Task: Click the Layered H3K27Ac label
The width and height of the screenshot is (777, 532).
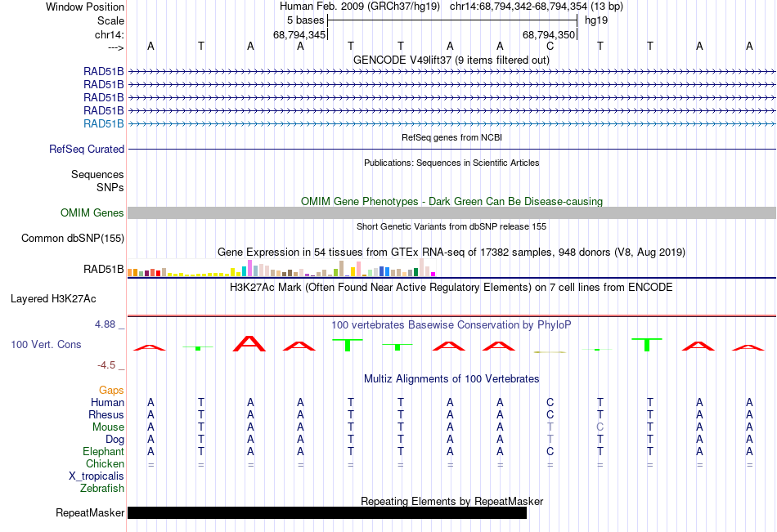Action: [x=53, y=299]
